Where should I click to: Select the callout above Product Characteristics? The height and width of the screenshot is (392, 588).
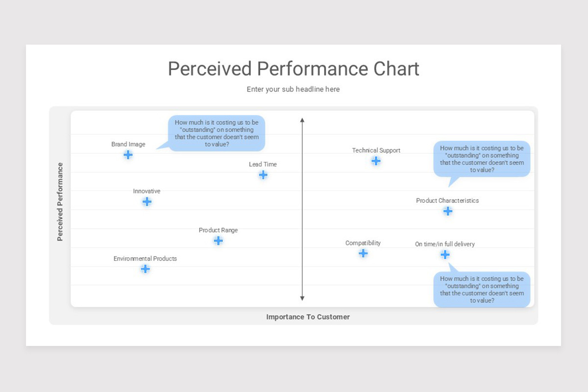[482, 159]
